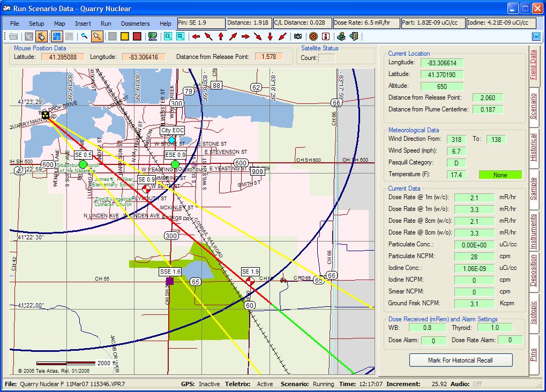Click the red information icon
The height and width of the screenshot is (392, 546).
(x=326, y=36)
